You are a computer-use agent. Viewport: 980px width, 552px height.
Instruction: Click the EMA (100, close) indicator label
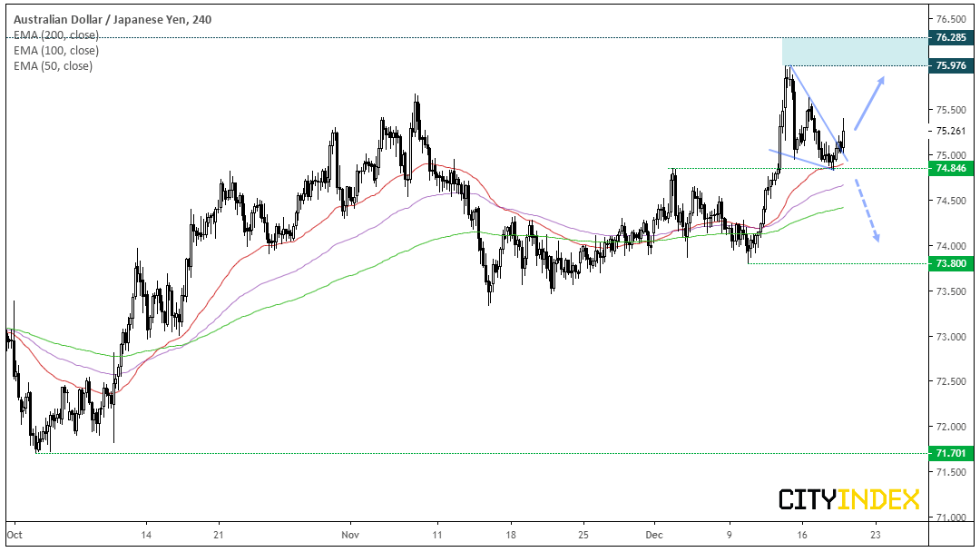56,51
